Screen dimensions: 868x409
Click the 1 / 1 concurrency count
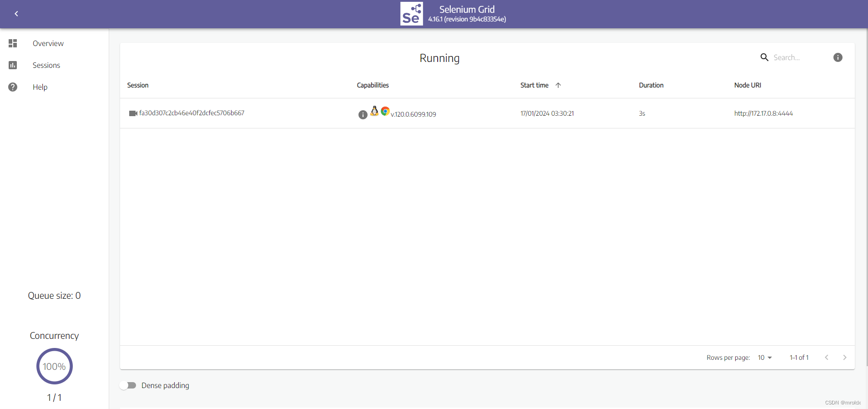click(x=54, y=398)
